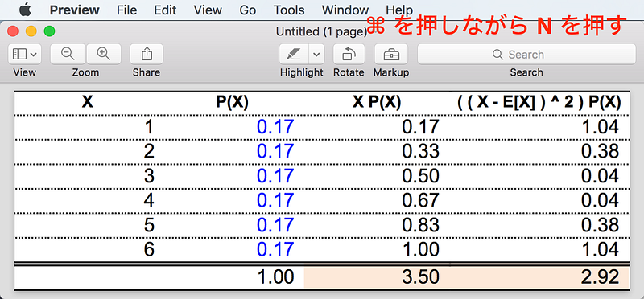The width and height of the screenshot is (644, 299).
Task: Click the X value 5 cell
Action: pos(149,225)
